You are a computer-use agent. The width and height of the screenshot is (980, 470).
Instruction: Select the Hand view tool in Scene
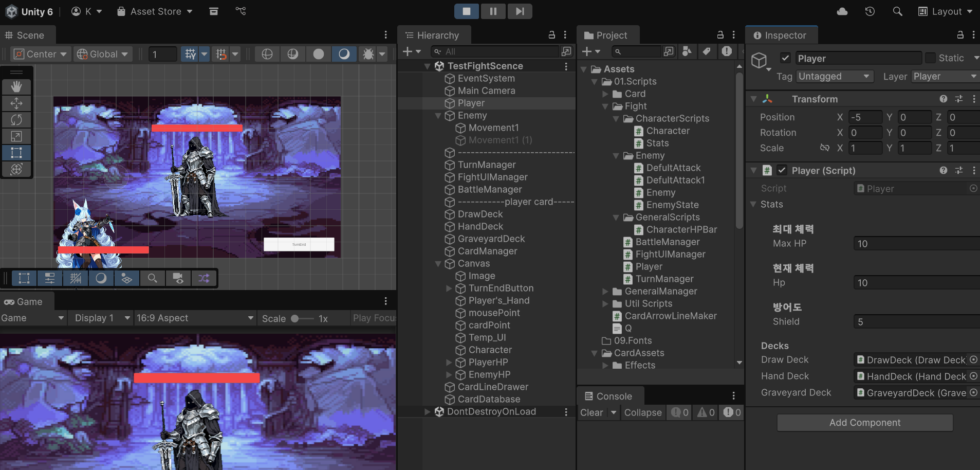16,86
